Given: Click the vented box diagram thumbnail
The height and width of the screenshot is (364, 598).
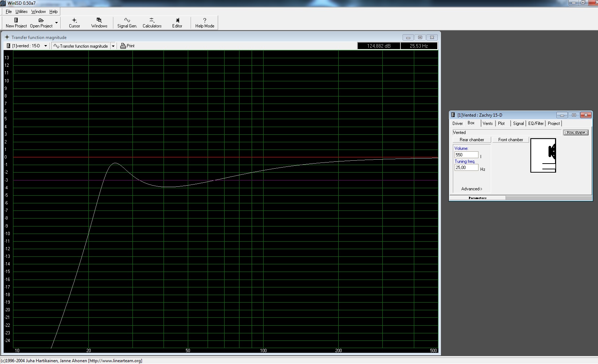Looking at the screenshot, I should pos(543,155).
